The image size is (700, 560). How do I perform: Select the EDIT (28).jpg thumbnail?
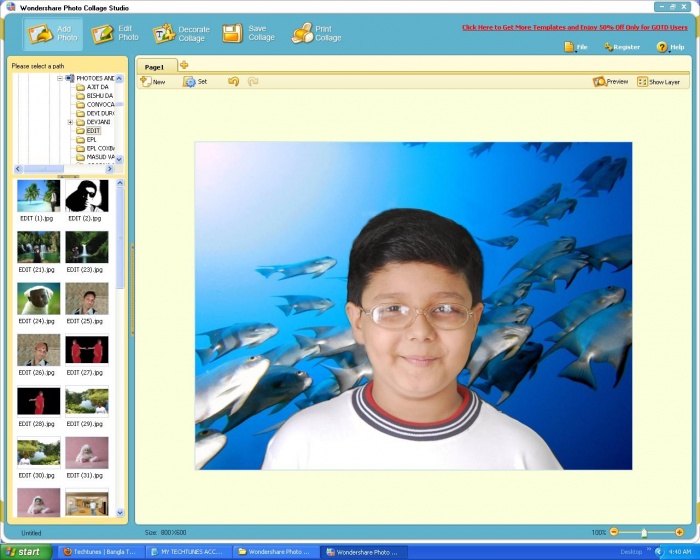tap(38, 401)
